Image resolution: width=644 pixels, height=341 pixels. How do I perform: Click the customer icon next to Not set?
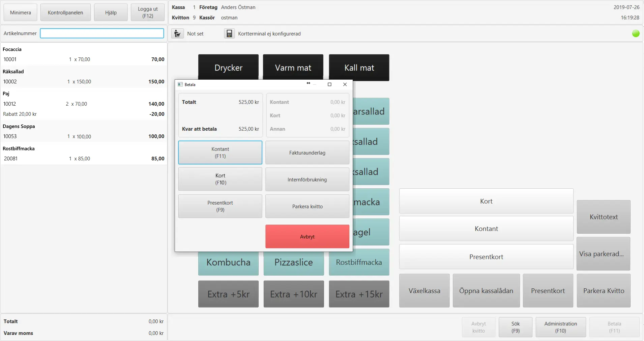177,34
